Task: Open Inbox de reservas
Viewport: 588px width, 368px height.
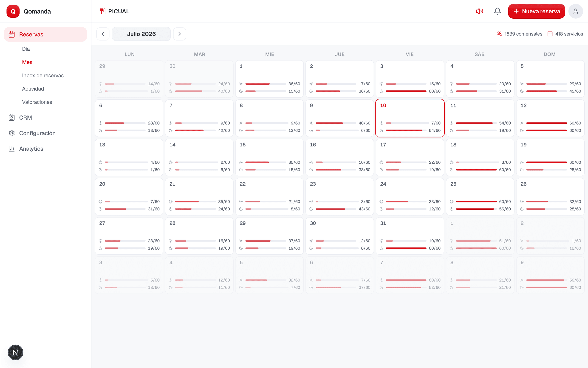Action: tap(43, 75)
